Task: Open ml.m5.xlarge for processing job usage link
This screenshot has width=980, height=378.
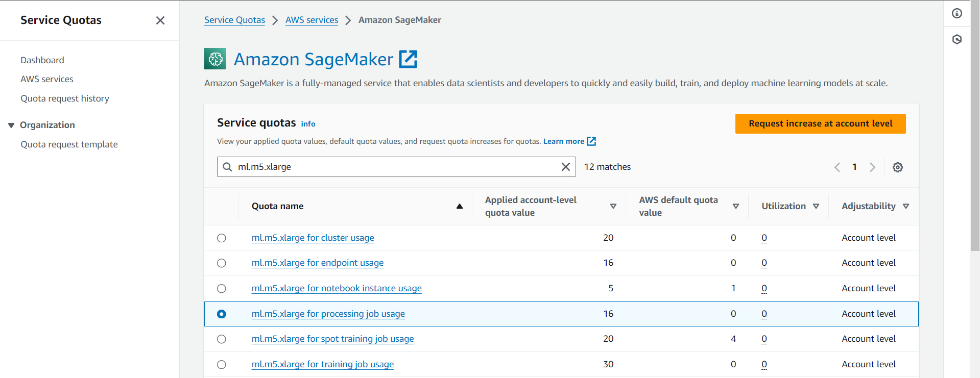Action: [328, 314]
